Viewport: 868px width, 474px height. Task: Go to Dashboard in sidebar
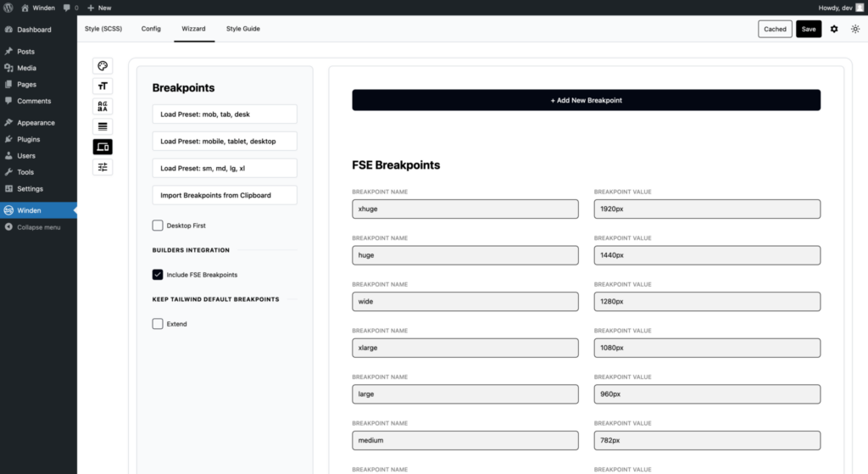34,30
